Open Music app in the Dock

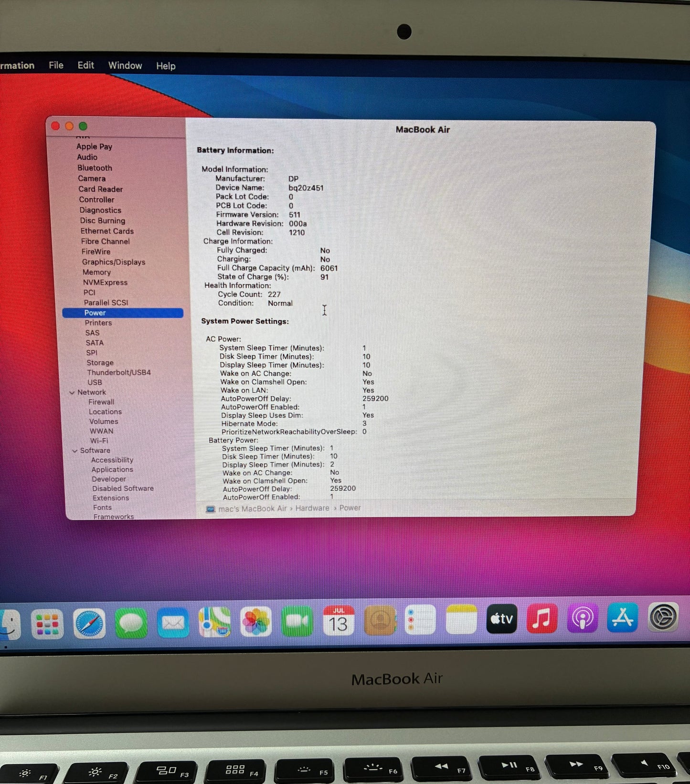[x=542, y=618]
